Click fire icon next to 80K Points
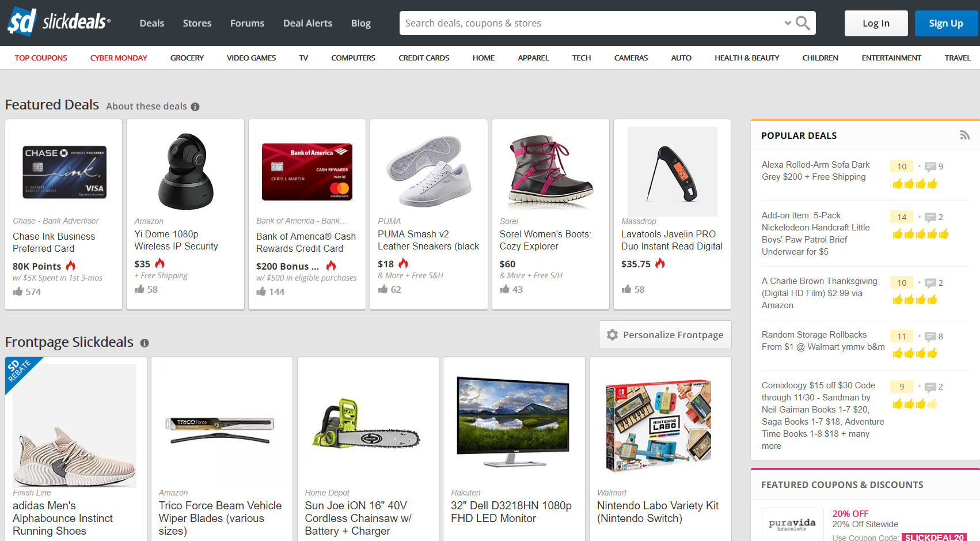This screenshot has width=980, height=541. pos(71,266)
